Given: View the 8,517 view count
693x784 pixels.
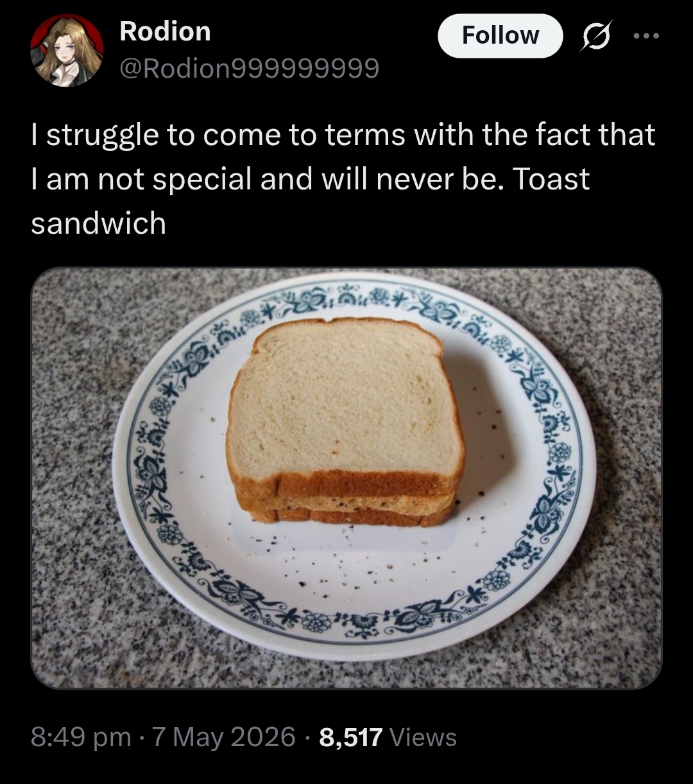Looking at the screenshot, I should (350, 736).
